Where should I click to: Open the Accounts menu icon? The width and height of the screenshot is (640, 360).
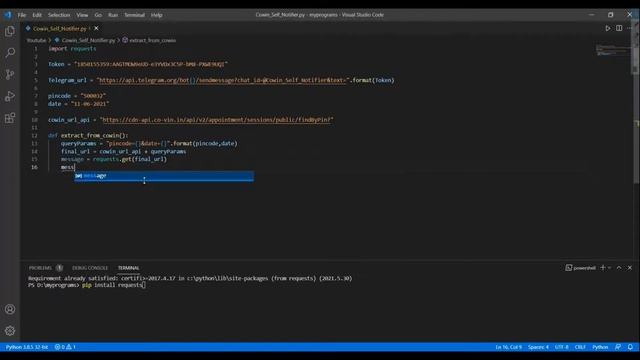(10, 309)
